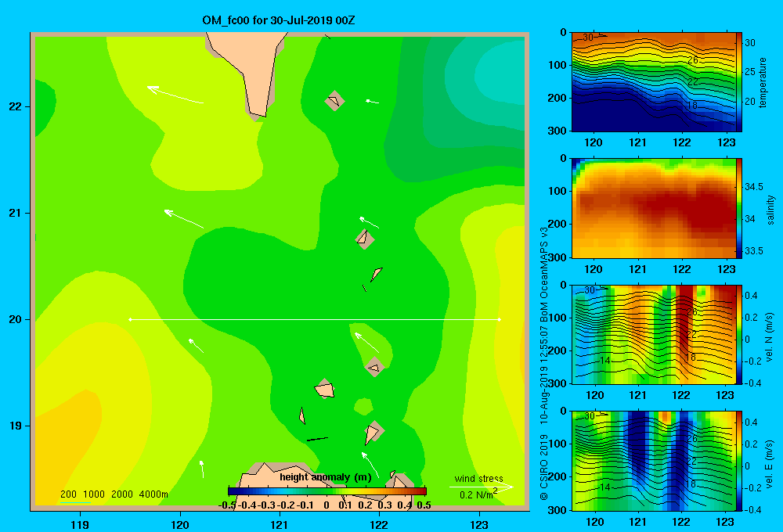Click the "2000" depth contour legend value
783x532 pixels.
pos(122,494)
